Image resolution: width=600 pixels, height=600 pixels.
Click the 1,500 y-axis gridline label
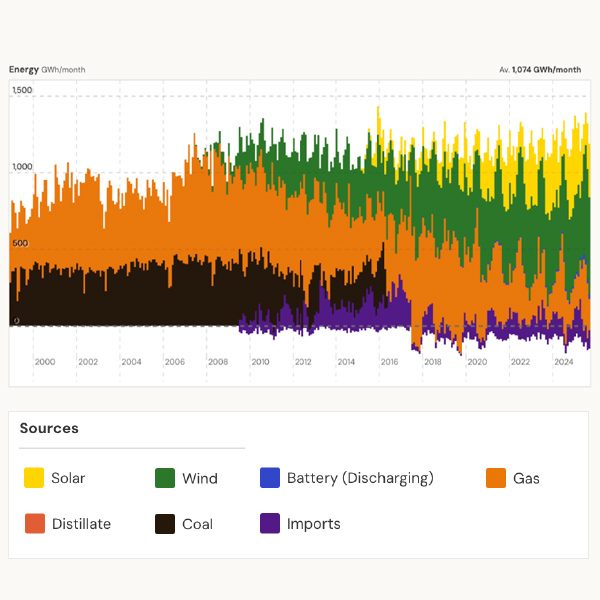[x=22, y=91]
